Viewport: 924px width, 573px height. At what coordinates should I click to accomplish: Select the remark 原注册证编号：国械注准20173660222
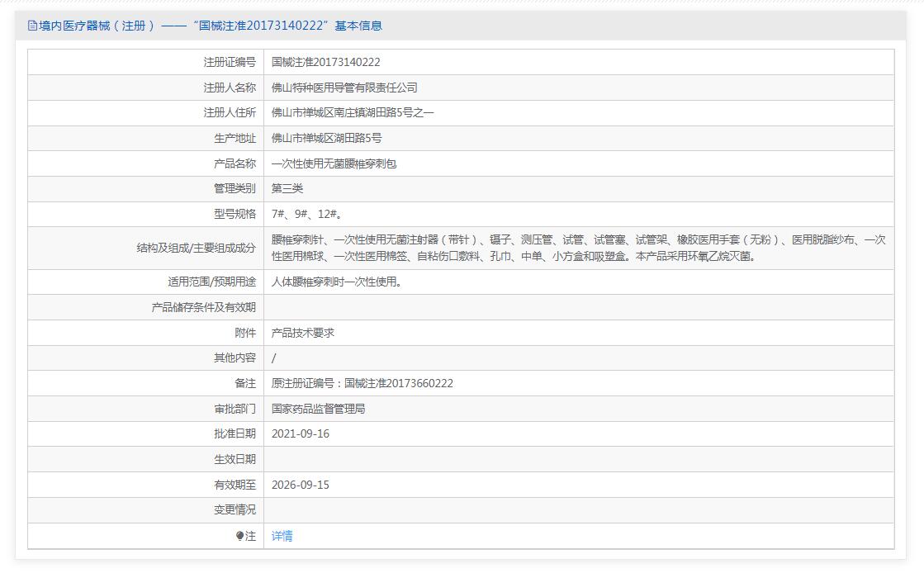(x=362, y=383)
